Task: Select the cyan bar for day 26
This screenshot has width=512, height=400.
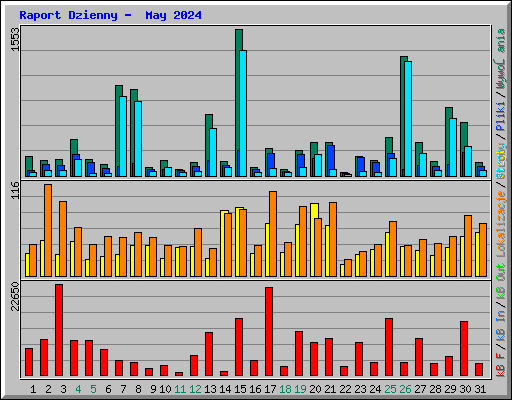Action: [408, 119]
